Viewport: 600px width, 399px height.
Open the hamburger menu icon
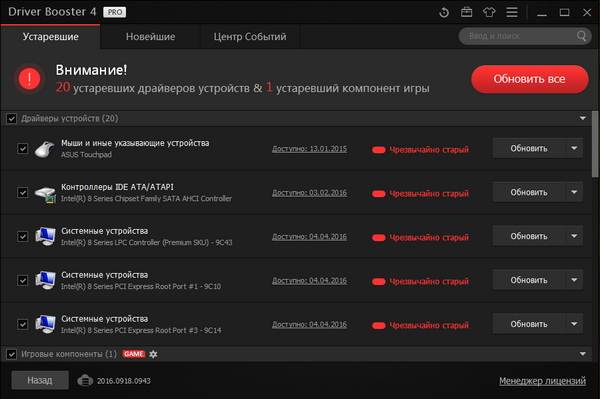tap(512, 12)
